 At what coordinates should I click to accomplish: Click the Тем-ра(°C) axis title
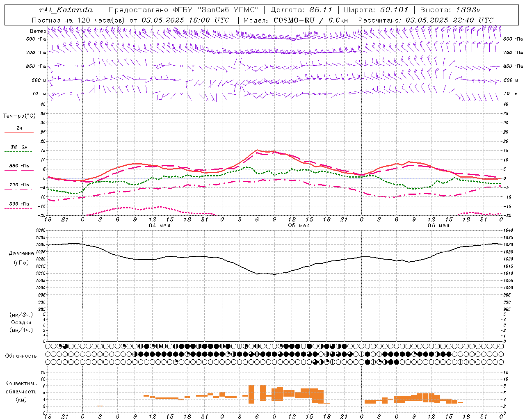[x=19, y=116]
